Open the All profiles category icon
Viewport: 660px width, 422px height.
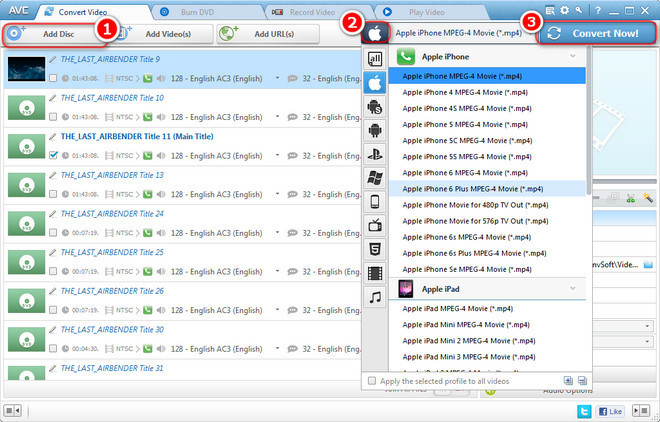tap(375, 58)
